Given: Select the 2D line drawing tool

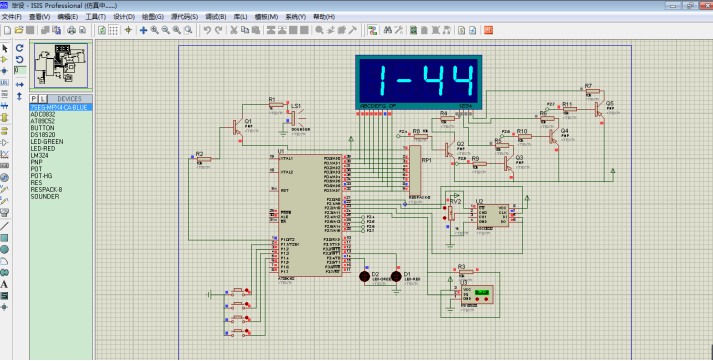Looking at the screenshot, I should pyautogui.click(x=5, y=226).
